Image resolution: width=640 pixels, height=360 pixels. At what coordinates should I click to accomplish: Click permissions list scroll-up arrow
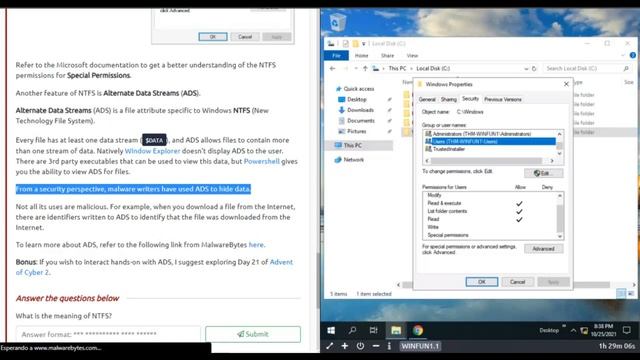point(560,196)
